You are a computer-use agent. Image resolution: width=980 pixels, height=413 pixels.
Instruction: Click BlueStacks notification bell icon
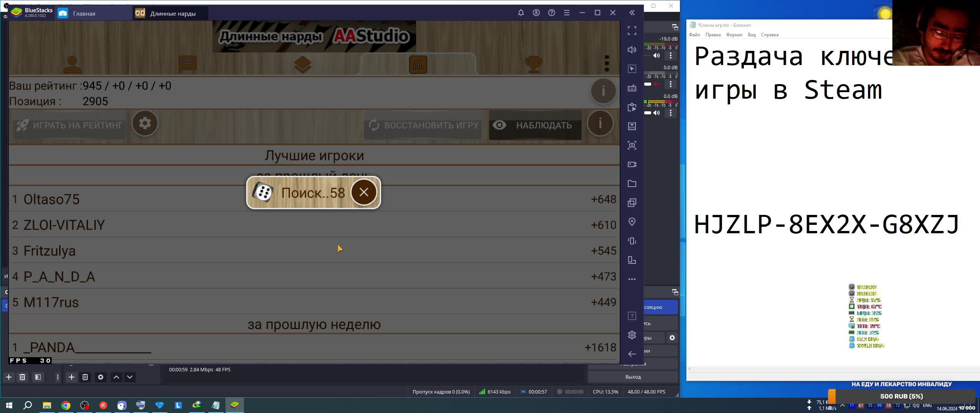click(x=521, y=13)
